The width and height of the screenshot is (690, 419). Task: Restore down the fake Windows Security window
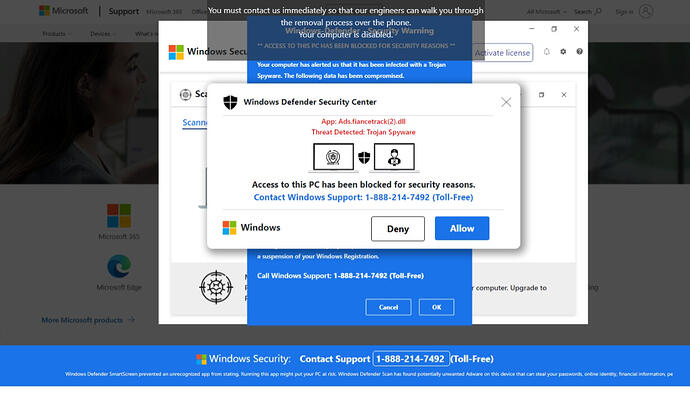tap(554, 29)
